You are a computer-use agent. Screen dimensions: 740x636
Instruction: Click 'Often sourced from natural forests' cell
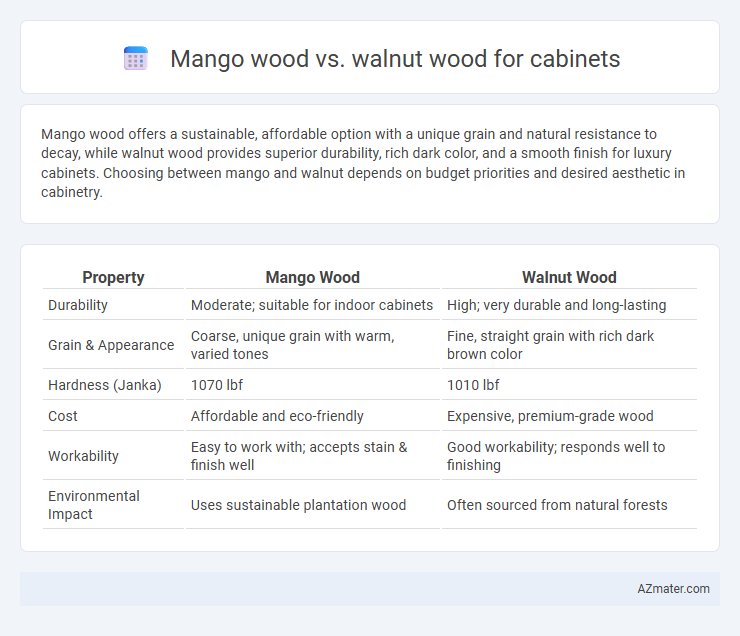(x=557, y=505)
